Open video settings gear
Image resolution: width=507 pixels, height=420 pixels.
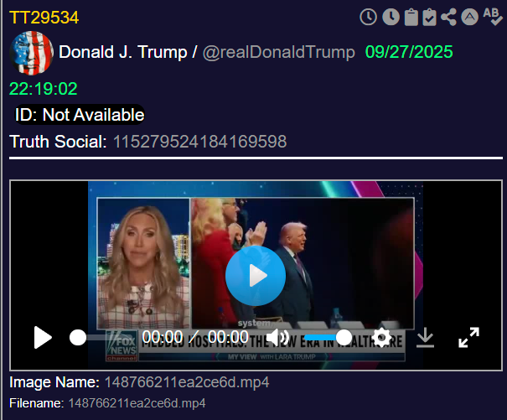pos(381,338)
